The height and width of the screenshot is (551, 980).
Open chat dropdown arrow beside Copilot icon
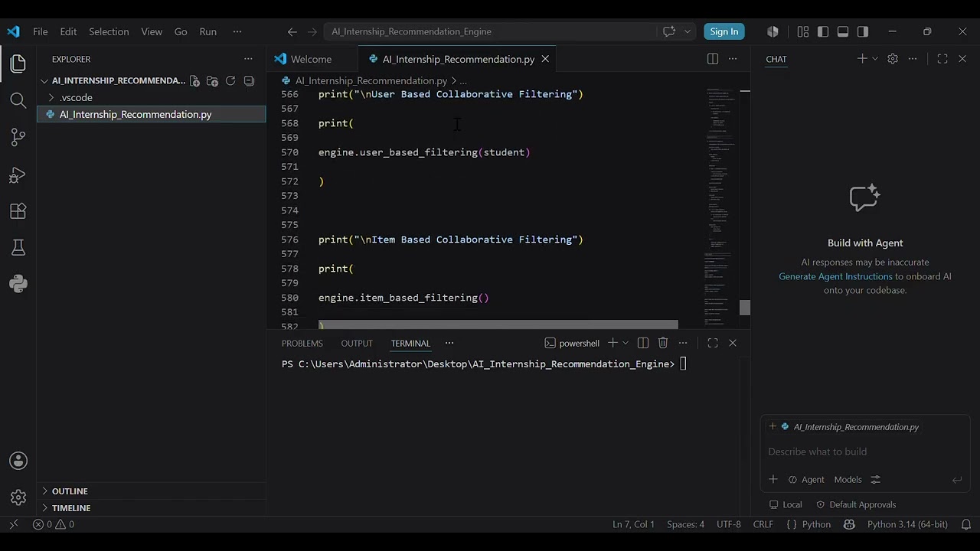[688, 31]
